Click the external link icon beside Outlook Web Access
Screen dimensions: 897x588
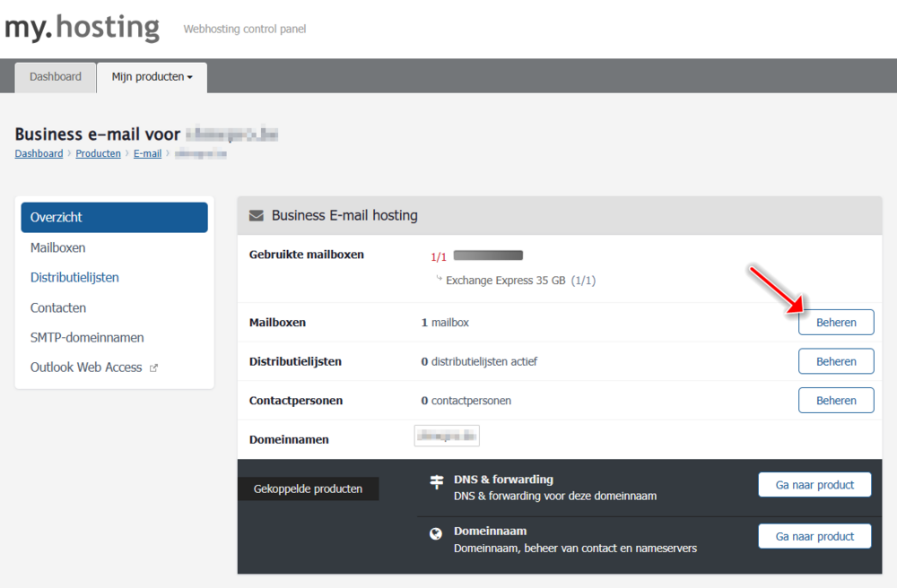click(153, 368)
